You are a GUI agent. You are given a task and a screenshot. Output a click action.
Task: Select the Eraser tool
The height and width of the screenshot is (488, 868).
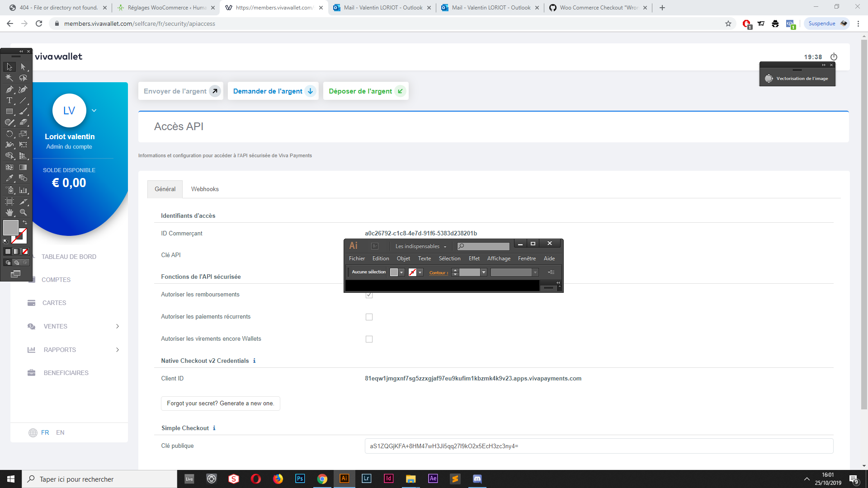24,122
